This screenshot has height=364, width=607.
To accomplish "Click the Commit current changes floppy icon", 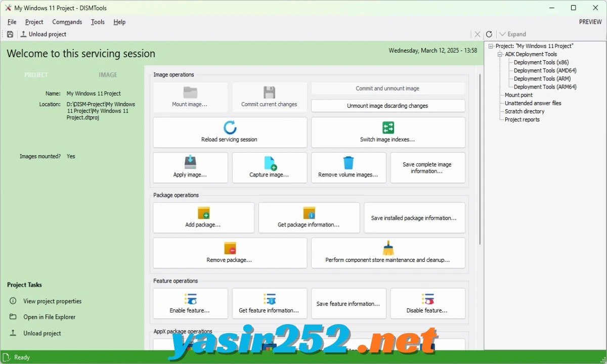I will coord(269,93).
